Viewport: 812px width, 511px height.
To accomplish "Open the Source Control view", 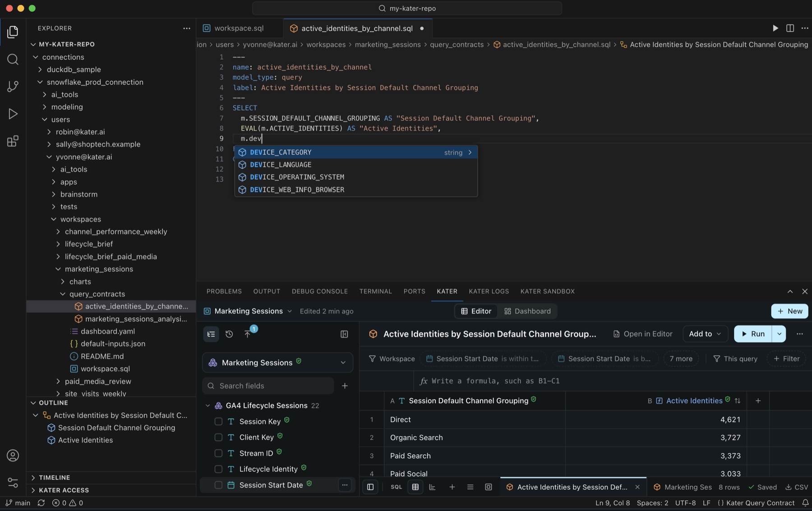I will (x=13, y=86).
